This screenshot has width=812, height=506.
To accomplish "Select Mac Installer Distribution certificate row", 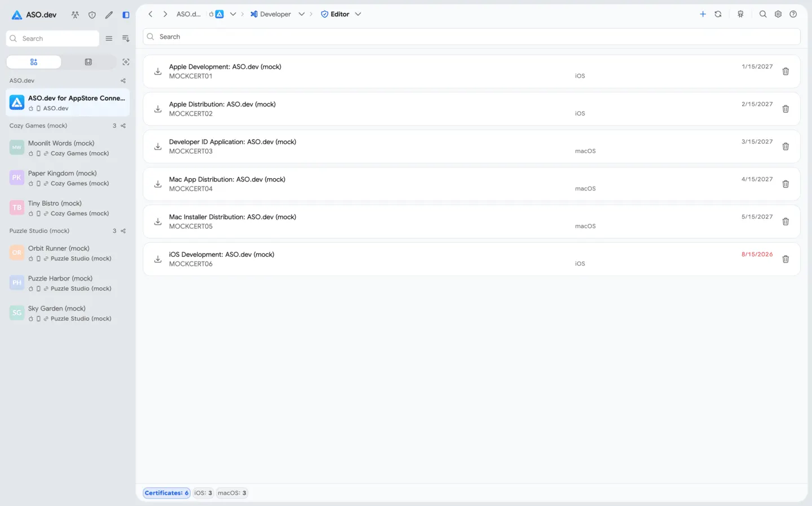I will tap(471, 221).
